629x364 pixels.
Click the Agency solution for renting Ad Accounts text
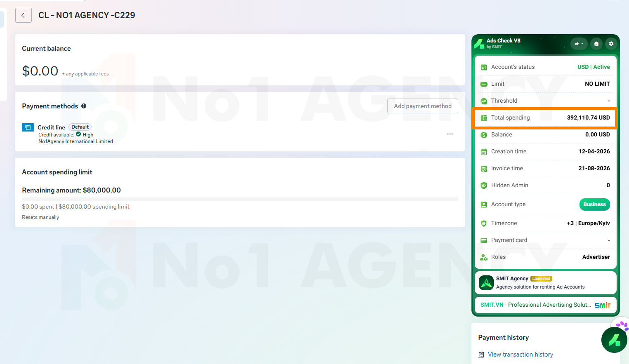[540, 287]
